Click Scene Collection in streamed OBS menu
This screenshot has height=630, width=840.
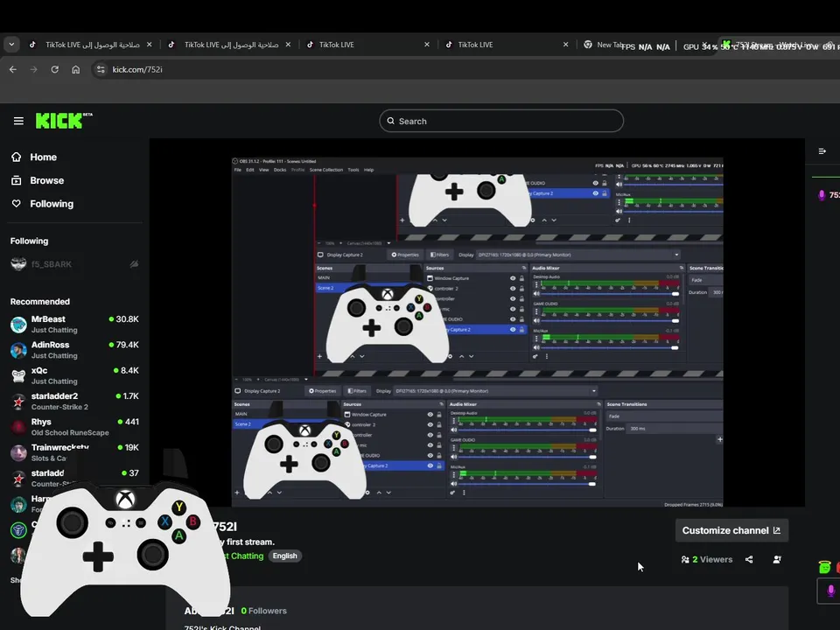coord(325,170)
